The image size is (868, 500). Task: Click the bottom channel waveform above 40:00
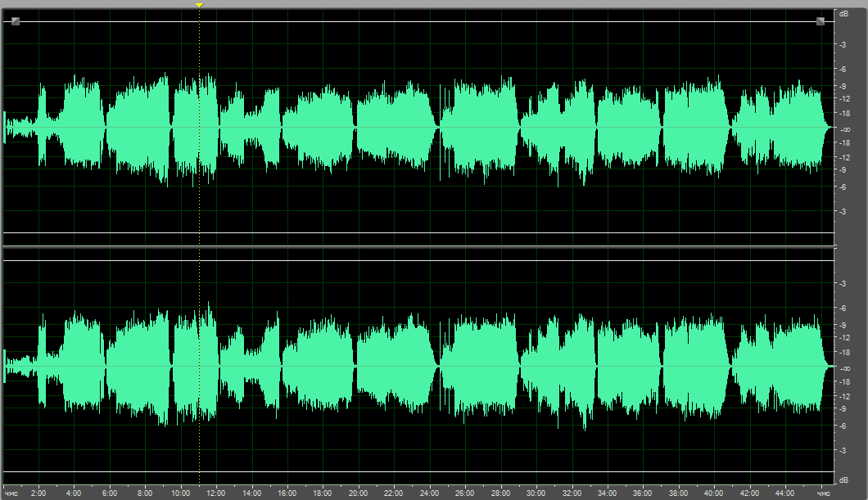(x=714, y=366)
